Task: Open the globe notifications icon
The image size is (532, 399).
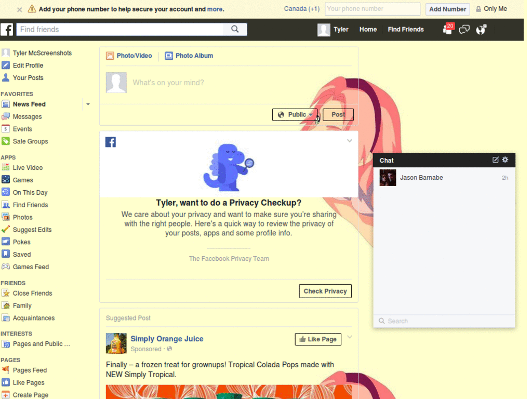Action: (481, 30)
